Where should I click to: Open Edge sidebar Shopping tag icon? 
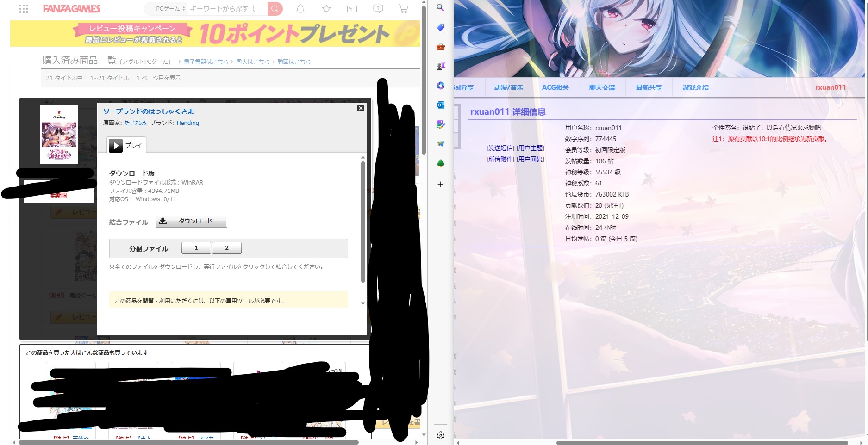click(441, 27)
